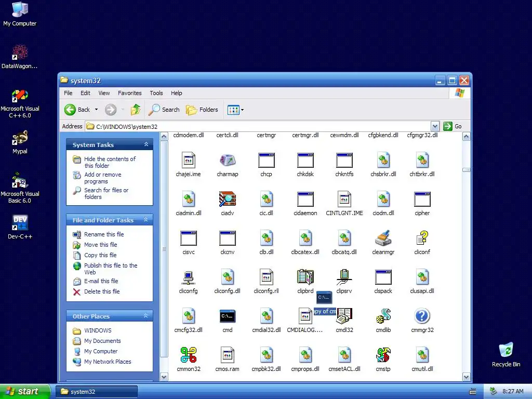
Task: Select the cmmon32 icon
Action: point(188,355)
